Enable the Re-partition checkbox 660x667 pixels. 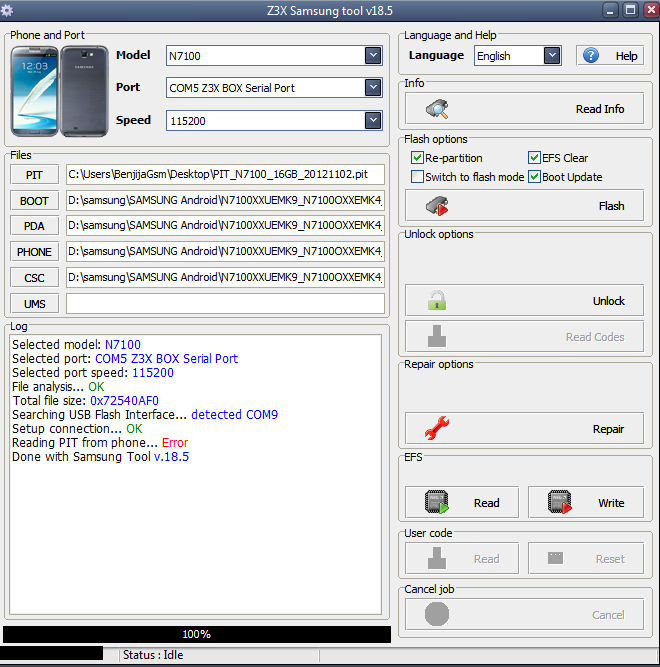click(x=417, y=158)
